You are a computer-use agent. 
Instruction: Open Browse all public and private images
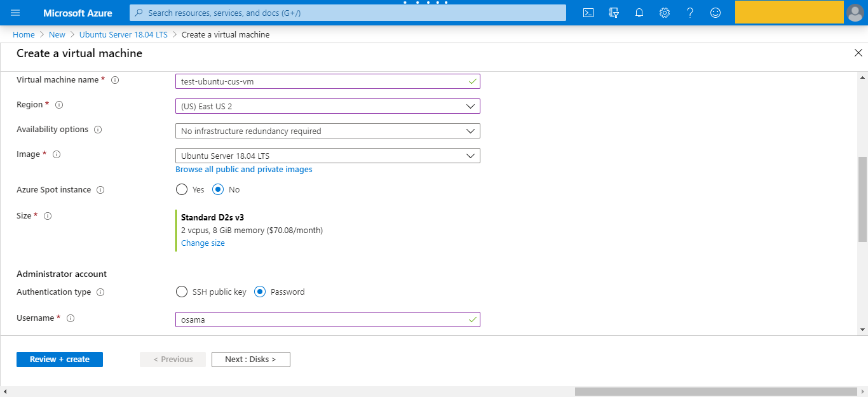click(243, 169)
